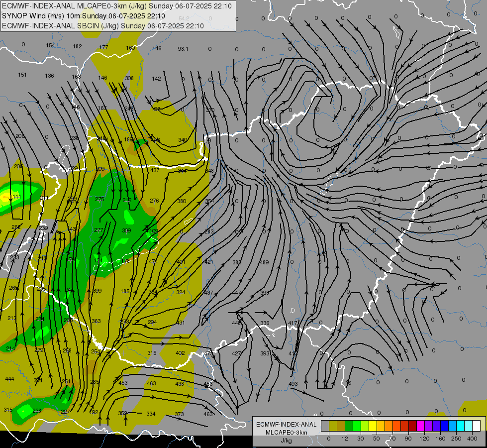Click the map value 294
Screen dimensions: 487x448
click(152, 323)
